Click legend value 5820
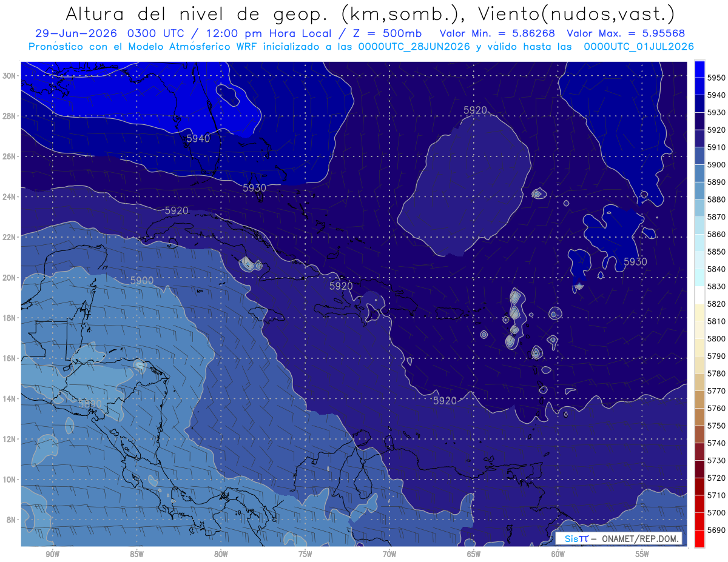The image size is (728, 562). pos(716,304)
